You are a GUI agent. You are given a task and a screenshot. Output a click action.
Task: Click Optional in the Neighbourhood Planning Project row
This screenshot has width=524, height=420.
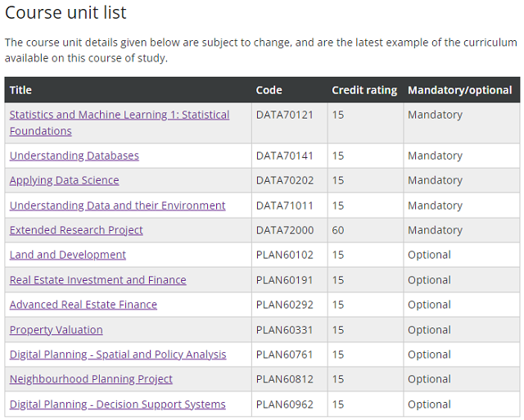[429, 379]
